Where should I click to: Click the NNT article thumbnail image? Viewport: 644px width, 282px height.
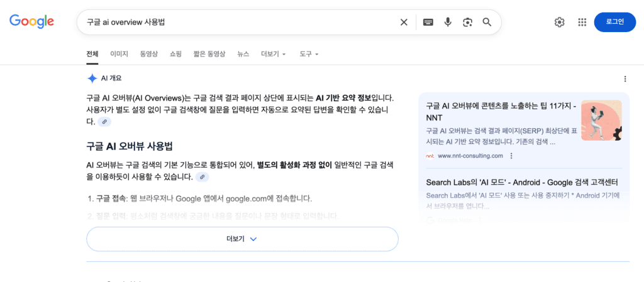point(601,121)
